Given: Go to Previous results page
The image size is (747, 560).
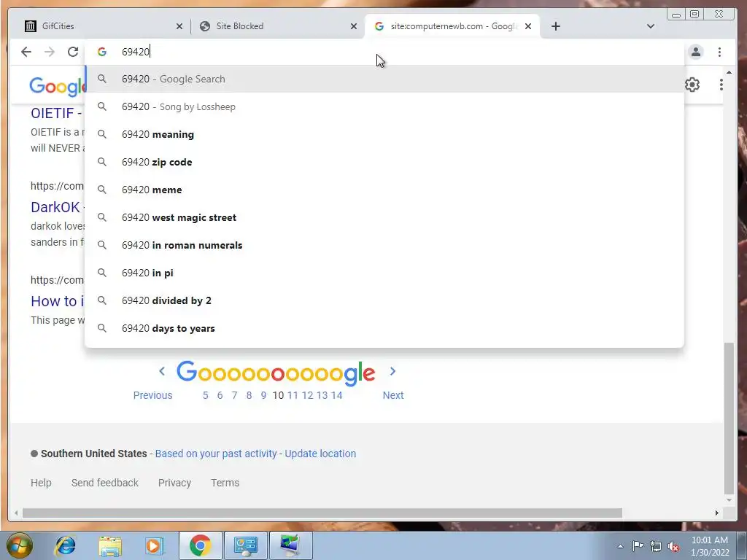Looking at the screenshot, I should pyautogui.click(x=152, y=395).
